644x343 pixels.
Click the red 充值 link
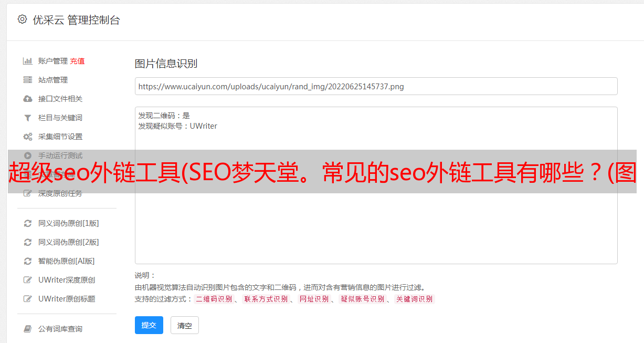pyautogui.click(x=77, y=61)
